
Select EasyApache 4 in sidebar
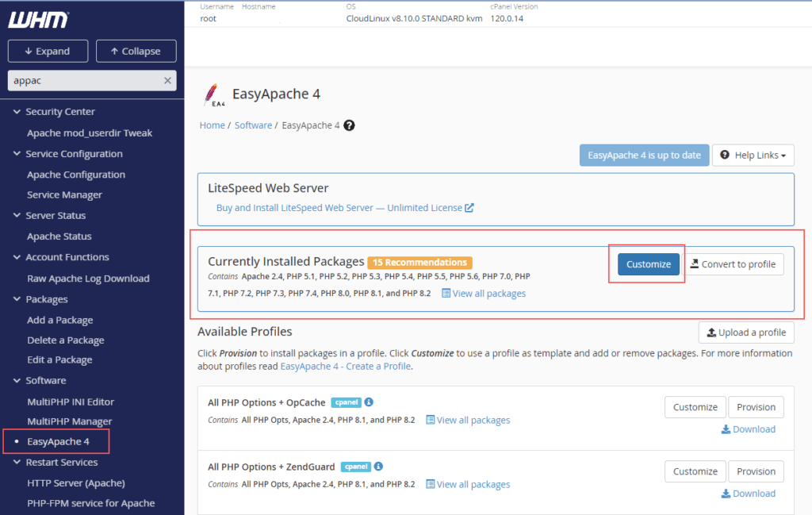tap(58, 441)
